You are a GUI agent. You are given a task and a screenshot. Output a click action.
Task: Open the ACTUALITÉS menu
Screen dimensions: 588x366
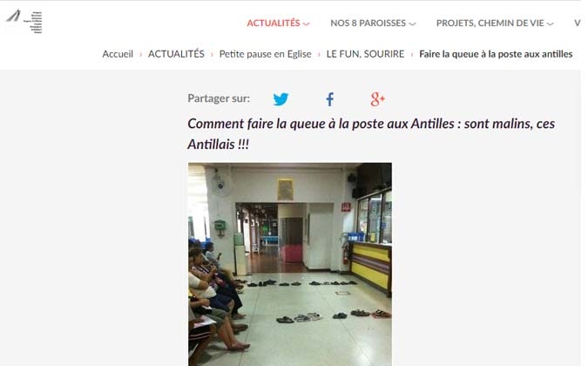274,24
